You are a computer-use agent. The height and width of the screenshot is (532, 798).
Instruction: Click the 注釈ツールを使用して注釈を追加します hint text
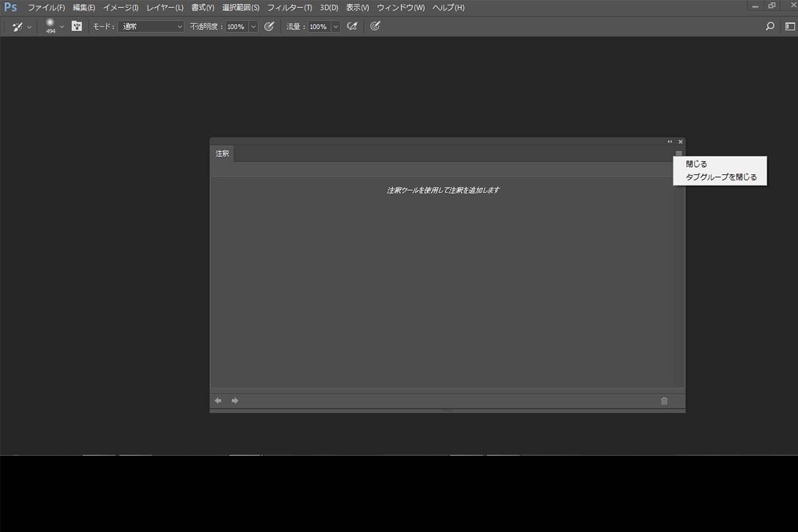[443, 190]
